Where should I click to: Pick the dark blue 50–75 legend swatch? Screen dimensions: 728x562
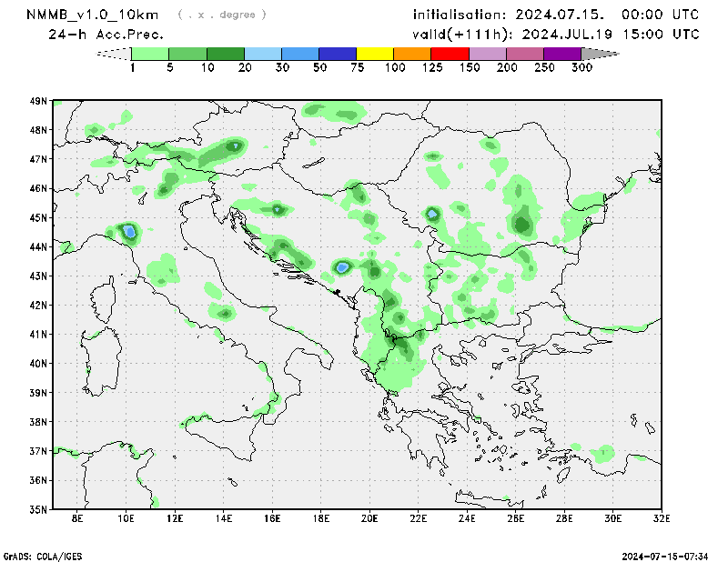[x=339, y=55]
